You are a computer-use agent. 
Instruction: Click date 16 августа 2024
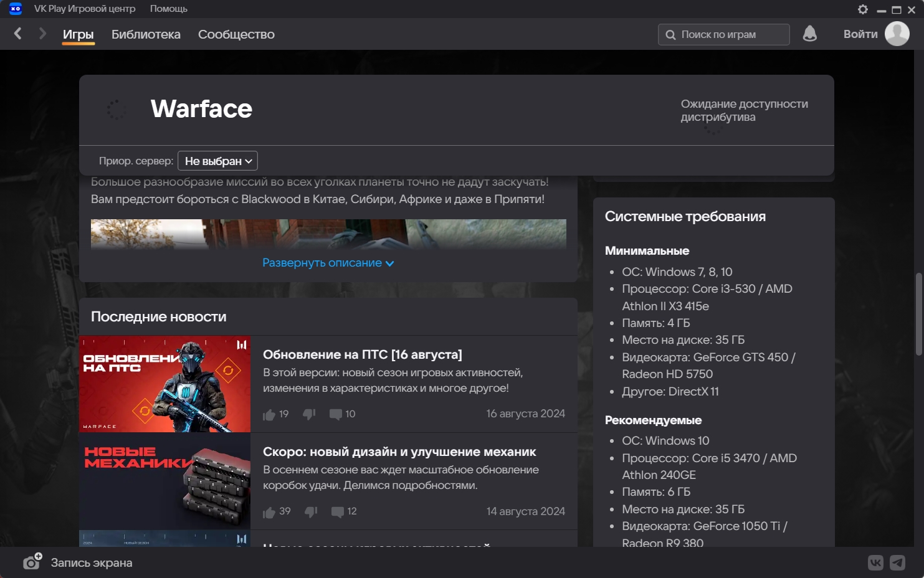tap(525, 414)
